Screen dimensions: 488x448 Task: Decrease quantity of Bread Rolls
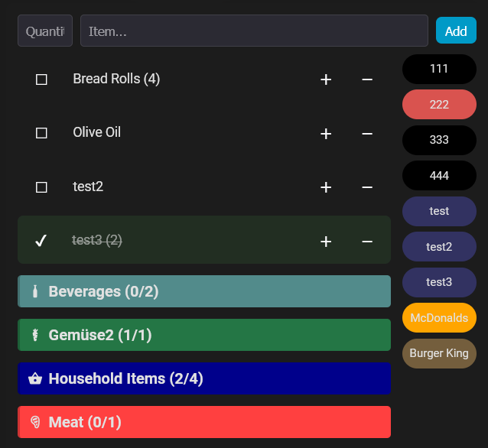(367, 80)
